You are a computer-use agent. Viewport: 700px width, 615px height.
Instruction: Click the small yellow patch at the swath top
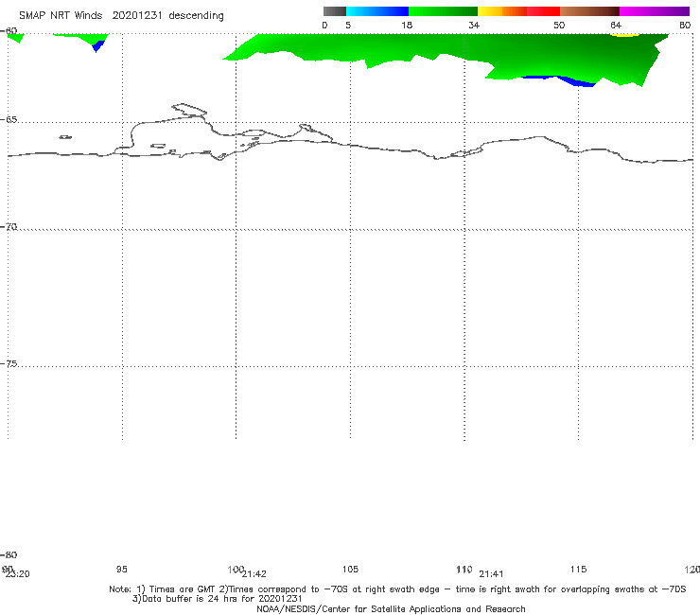click(x=624, y=34)
